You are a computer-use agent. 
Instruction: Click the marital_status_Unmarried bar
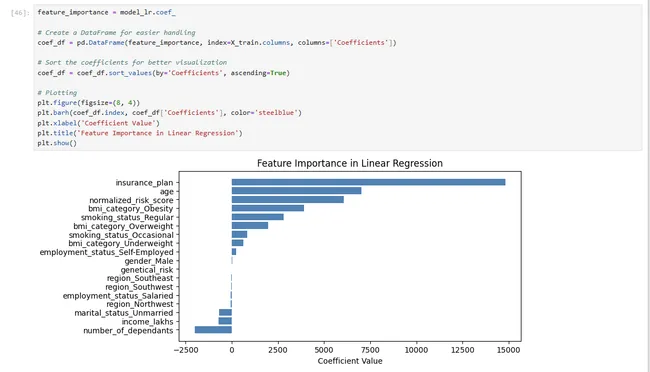[225, 312]
